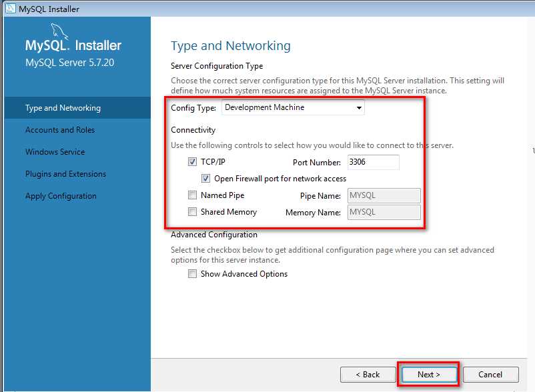This screenshot has height=392, width=535.
Task: Enable the Named Pipe checkbox
Action: click(x=192, y=195)
